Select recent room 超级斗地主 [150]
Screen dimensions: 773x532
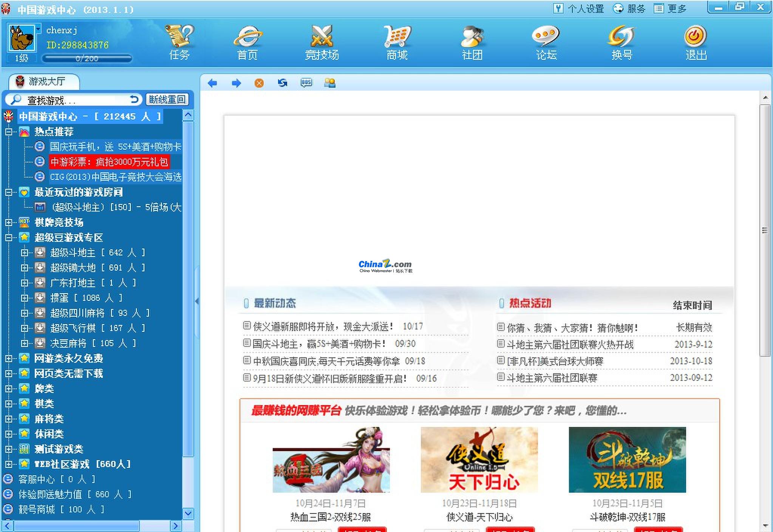(x=116, y=207)
